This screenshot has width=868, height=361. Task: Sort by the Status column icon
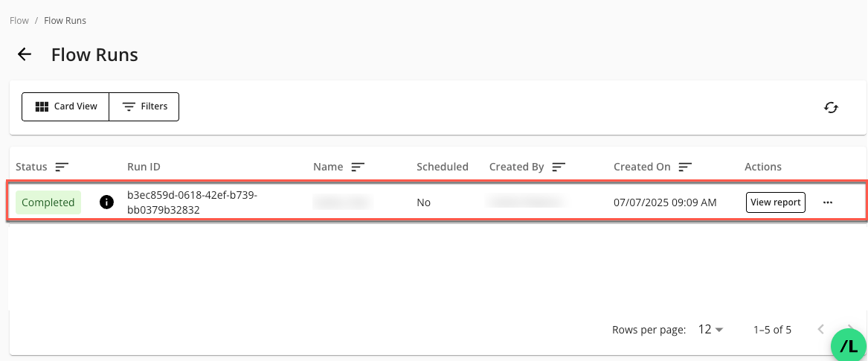pyautogui.click(x=62, y=167)
